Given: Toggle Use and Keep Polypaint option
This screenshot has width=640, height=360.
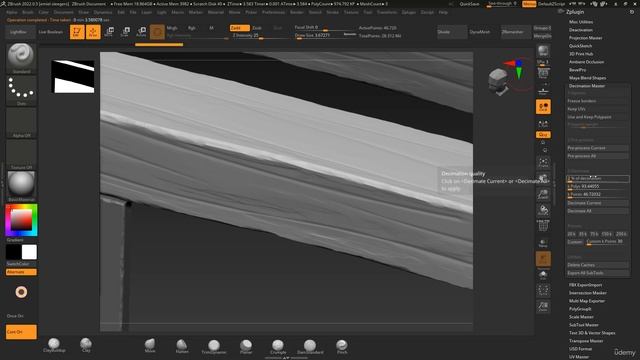Looking at the screenshot, I should click(x=598, y=117).
